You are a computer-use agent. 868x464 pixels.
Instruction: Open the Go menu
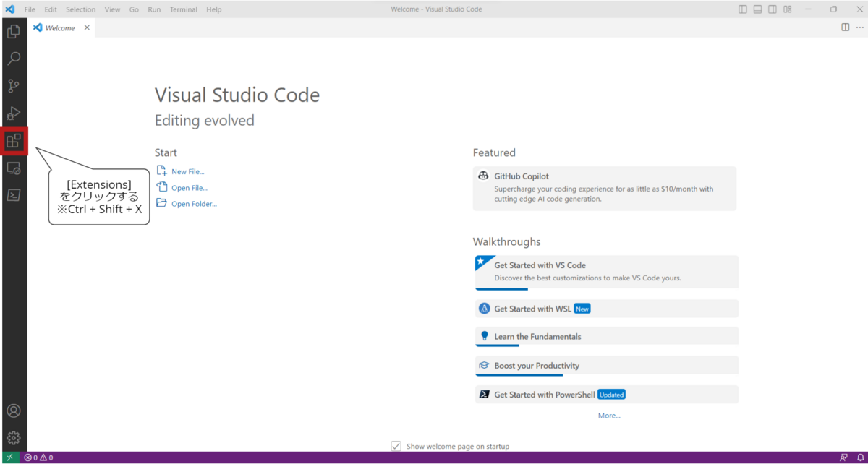134,9
